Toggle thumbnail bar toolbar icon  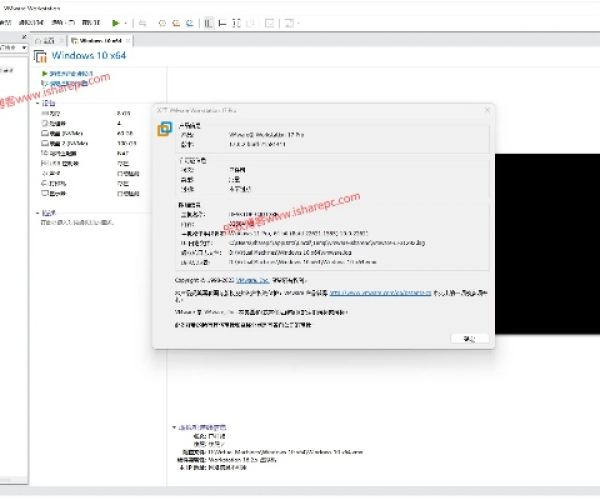click(x=222, y=23)
